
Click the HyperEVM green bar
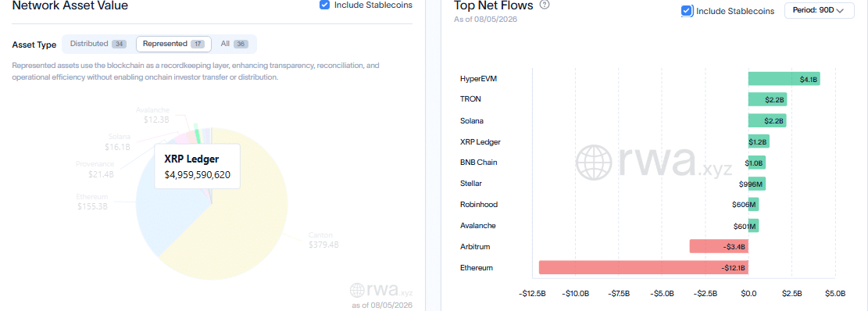784,79
